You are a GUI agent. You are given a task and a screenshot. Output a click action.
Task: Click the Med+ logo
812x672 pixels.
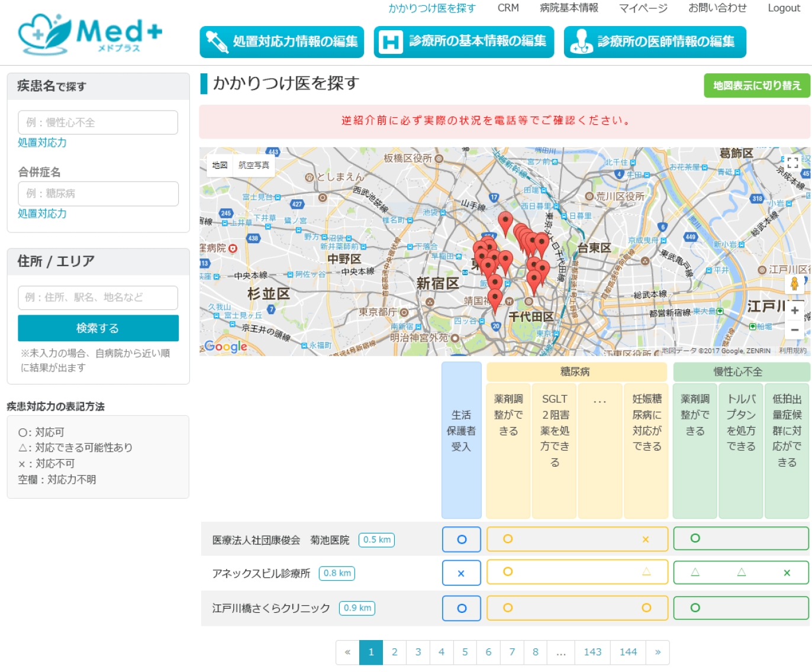tap(90, 34)
